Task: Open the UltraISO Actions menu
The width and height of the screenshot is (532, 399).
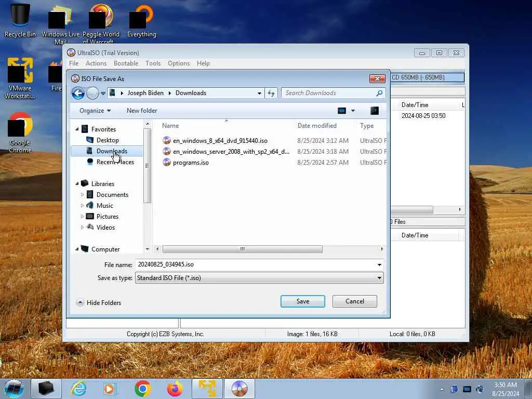Action: point(96,63)
